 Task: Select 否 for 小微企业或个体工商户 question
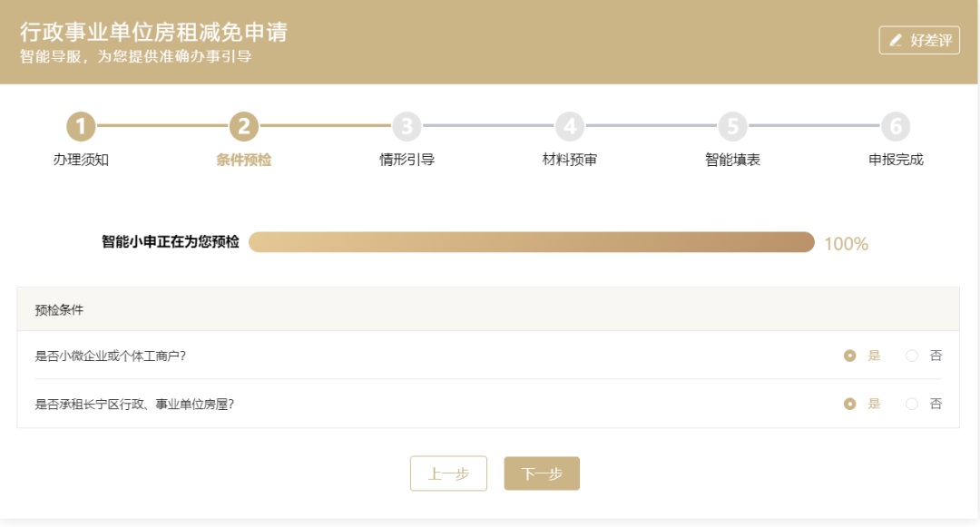click(912, 356)
